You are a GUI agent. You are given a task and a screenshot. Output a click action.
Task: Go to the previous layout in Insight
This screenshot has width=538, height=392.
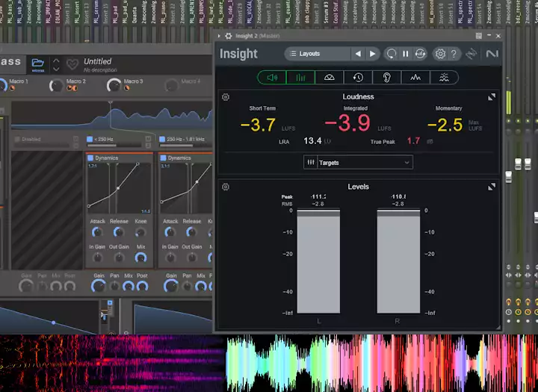(358, 54)
